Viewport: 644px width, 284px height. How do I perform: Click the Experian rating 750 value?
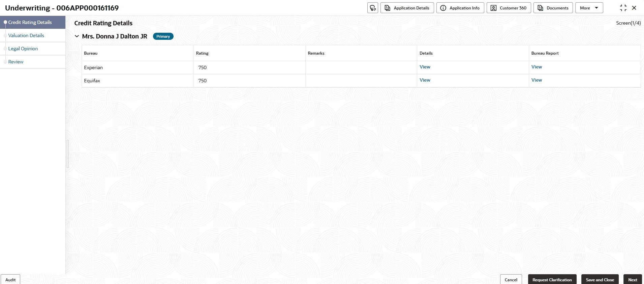[203, 67]
